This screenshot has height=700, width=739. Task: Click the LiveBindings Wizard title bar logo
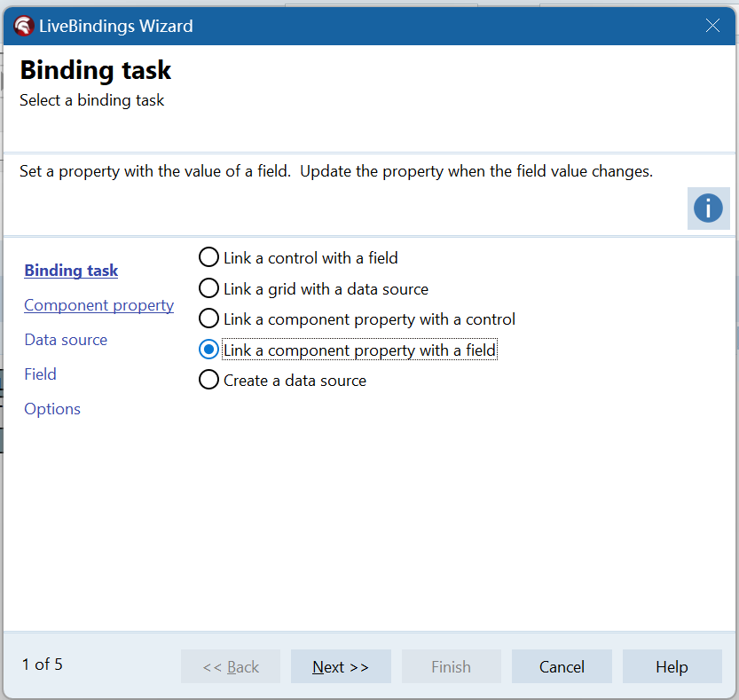[x=24, y=26]
